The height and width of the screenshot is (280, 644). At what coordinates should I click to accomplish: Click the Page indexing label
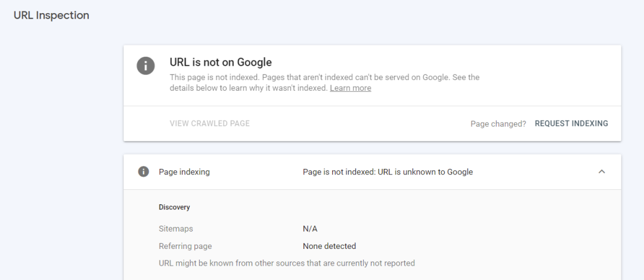(184, 172)
